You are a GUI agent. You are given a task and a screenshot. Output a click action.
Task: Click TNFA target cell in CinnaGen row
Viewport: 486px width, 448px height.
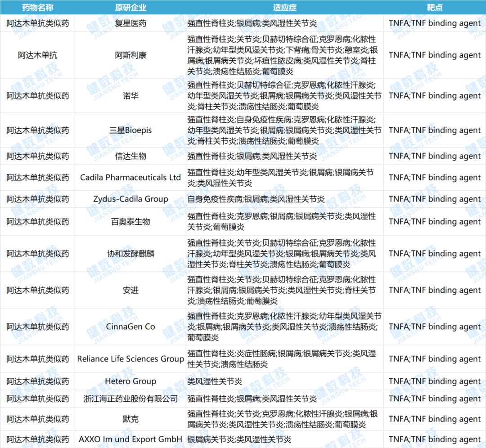(x=435, y=327)
